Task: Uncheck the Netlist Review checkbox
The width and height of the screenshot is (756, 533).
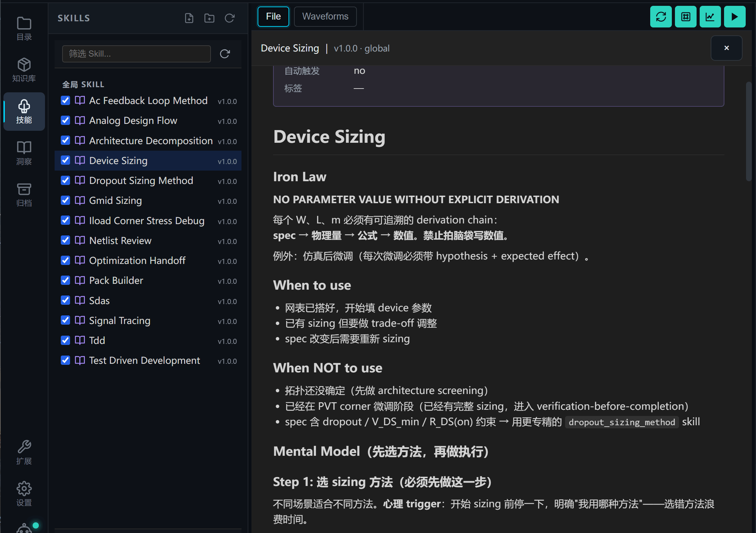Action: (x=65, y=240)
